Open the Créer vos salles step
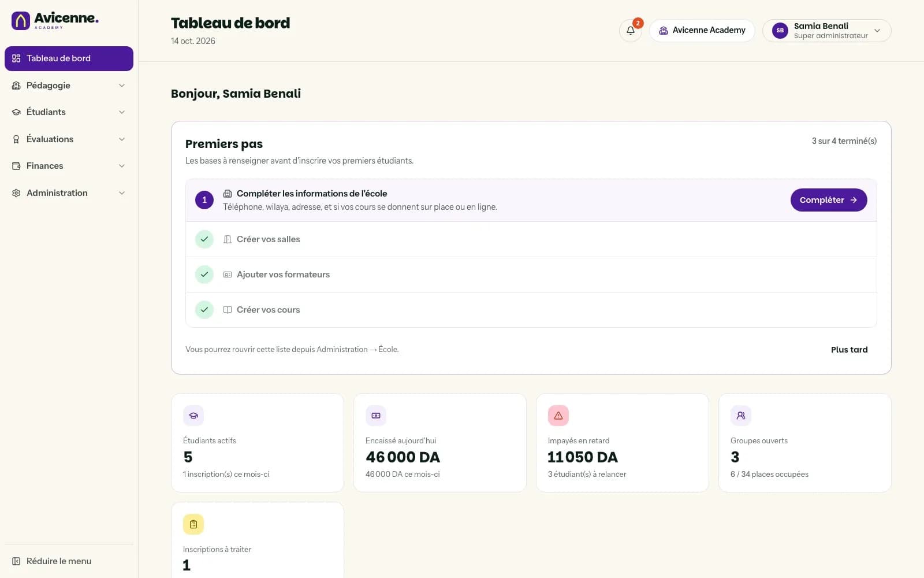The width and height of the screenshot is (924, 578). pyautogui.click(x=531, y=239)
